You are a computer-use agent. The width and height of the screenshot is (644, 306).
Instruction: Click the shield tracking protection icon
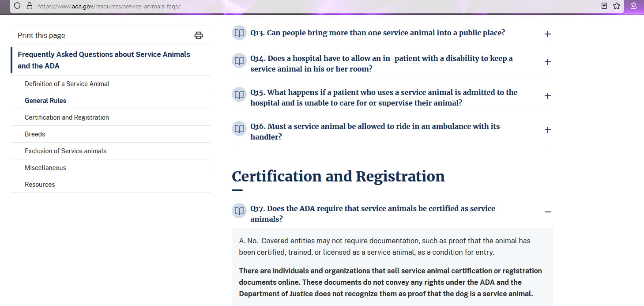pyautogui.click(x=17, y=6)
